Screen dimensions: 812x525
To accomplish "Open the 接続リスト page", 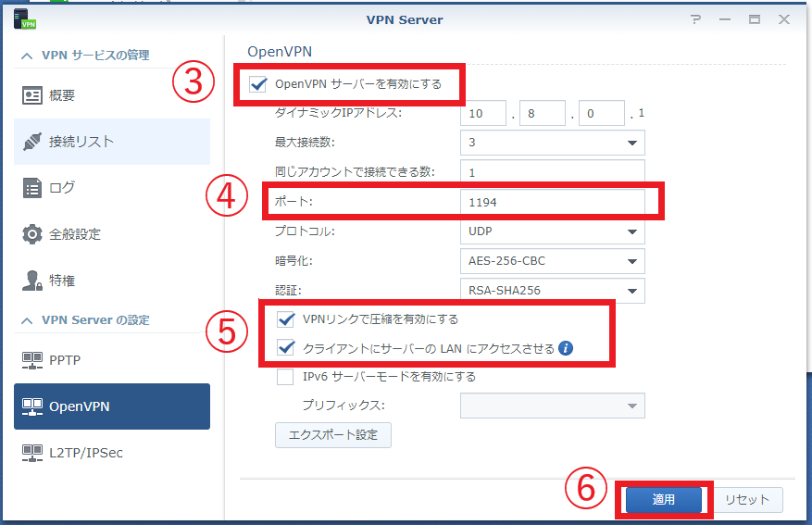I will 112,142.
